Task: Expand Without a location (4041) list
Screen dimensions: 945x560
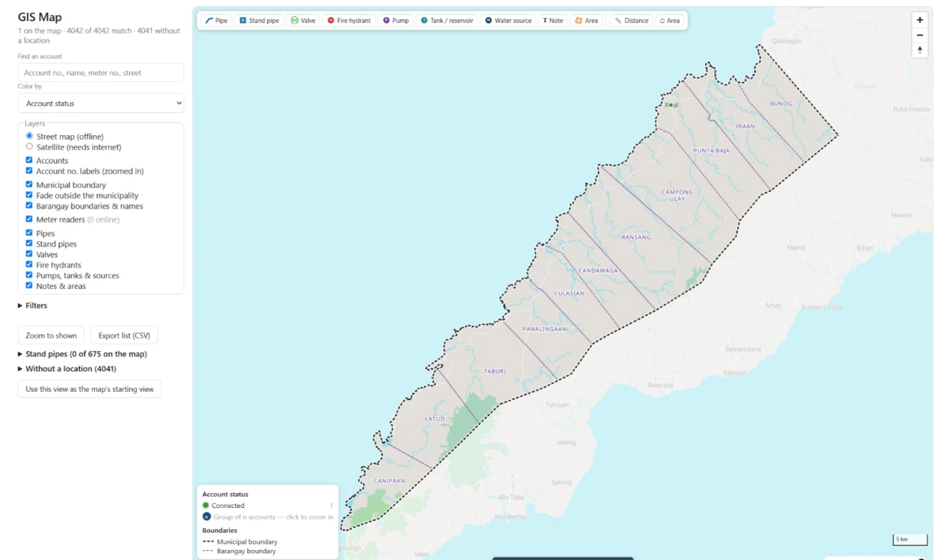Action: coord(67,369)
